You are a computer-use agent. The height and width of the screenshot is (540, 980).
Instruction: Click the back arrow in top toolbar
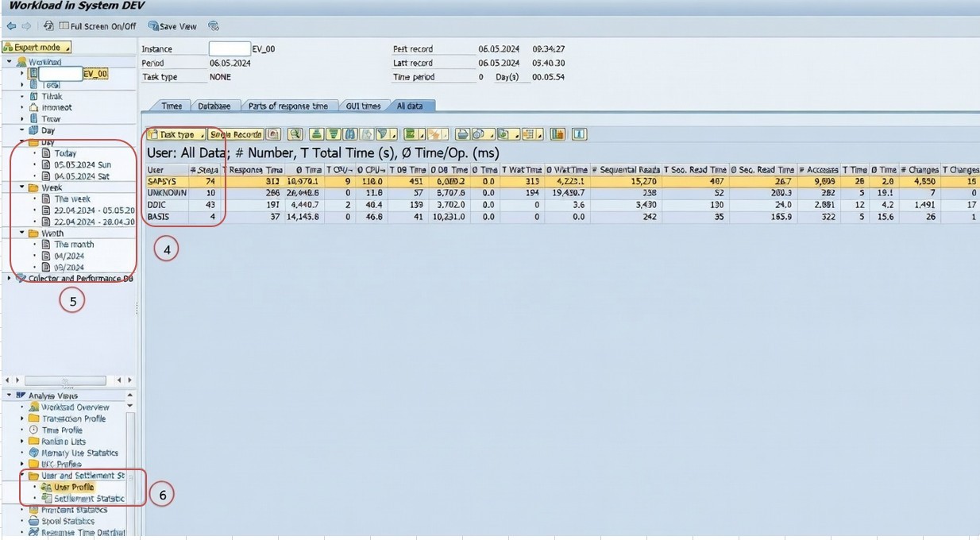(11, 26)
